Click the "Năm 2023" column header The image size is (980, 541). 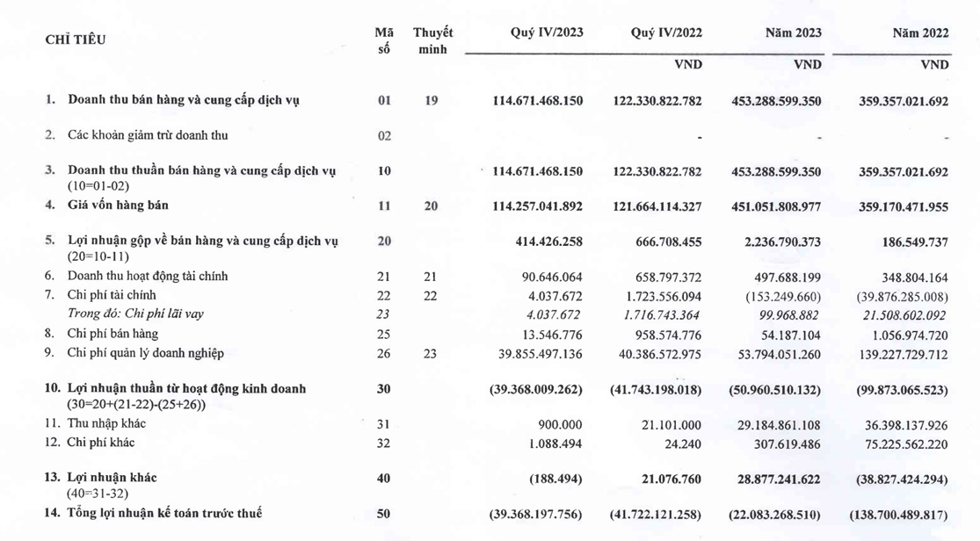[x=793, y=32]
